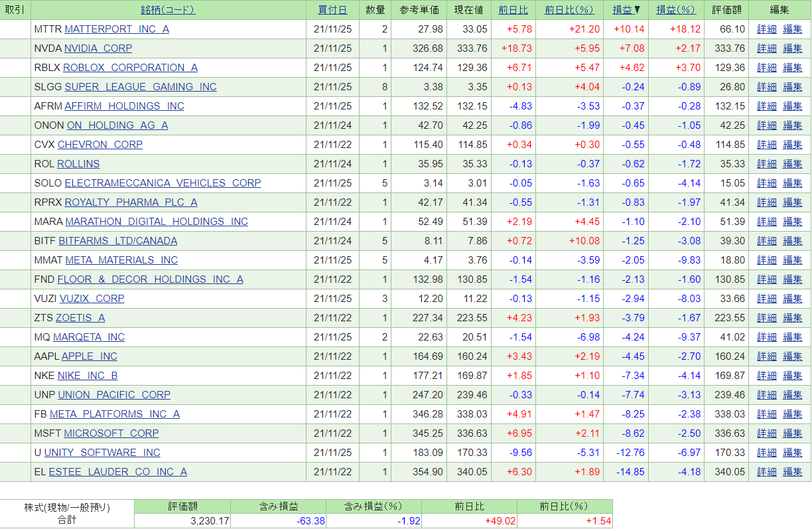Sort table by 買付日 header
Viewport: 812px width, 531px height.
[x=332, y=10]
